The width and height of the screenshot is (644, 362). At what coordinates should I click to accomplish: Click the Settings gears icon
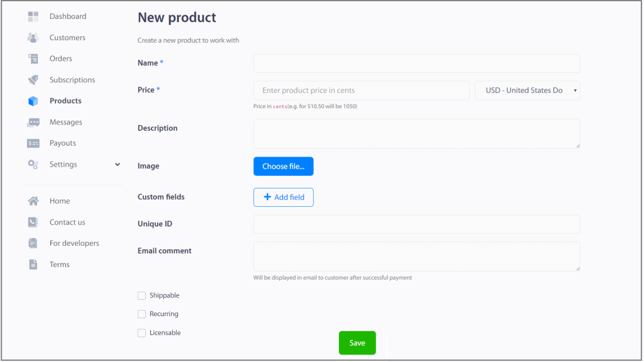coord(33,165)
